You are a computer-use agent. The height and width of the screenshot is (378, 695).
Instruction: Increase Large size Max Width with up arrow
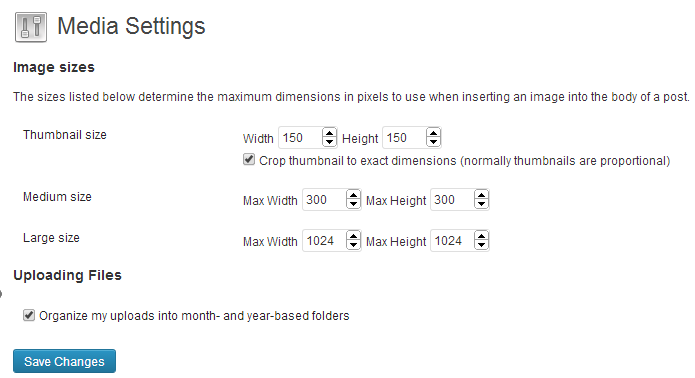(x=353, y=236)
